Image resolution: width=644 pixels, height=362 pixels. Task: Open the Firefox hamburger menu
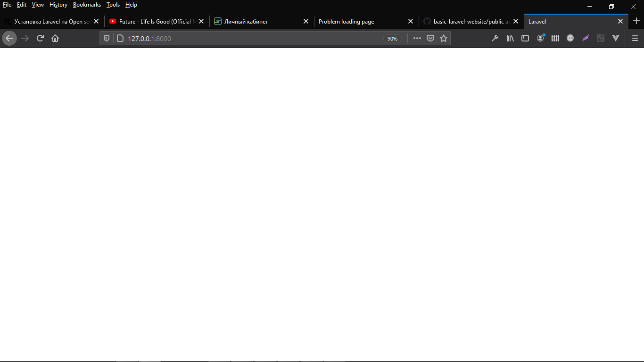pos(635,38)
